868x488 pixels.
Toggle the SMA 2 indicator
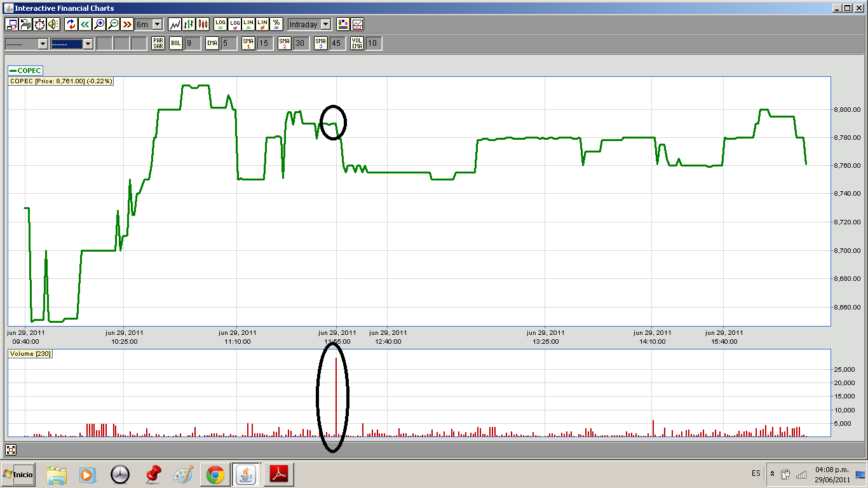(285, 43)
